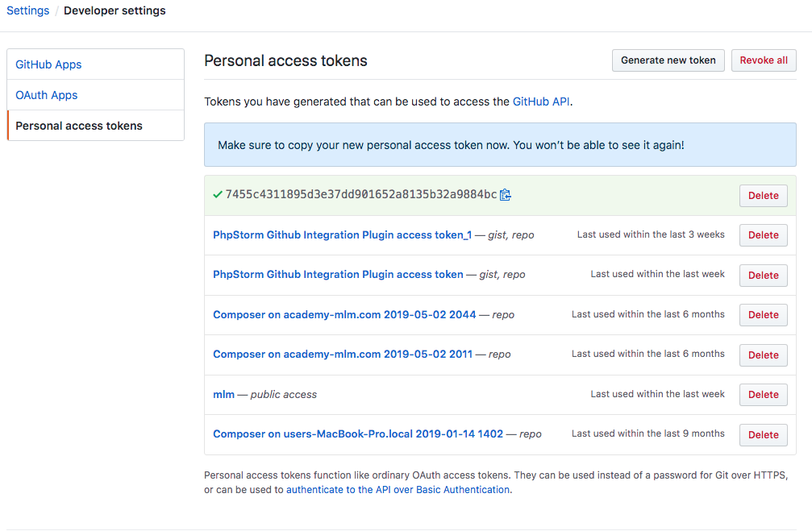Viewport: 812px width, 531px height.
Task: Switch to OAuth Apps
Action: (x=46, y=94)
